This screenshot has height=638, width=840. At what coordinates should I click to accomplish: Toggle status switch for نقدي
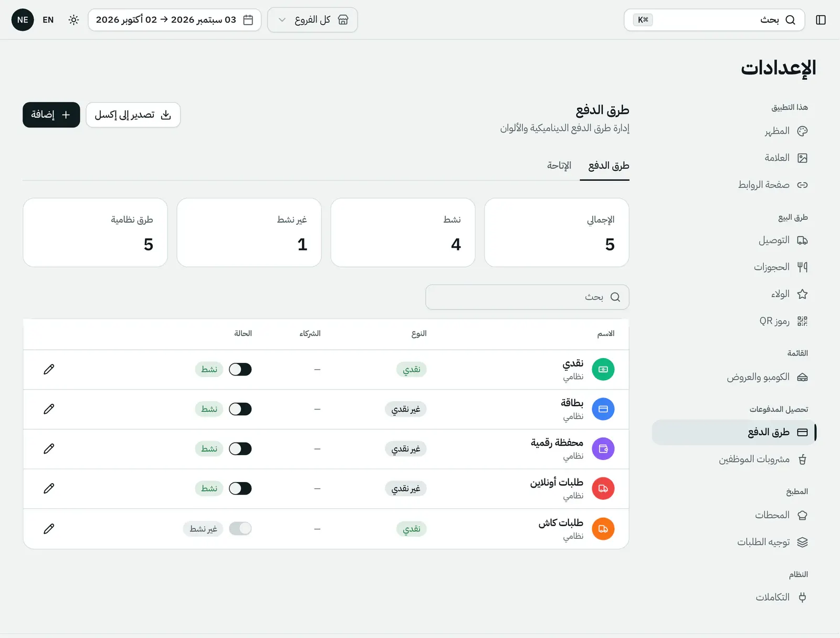click(240, 370)
